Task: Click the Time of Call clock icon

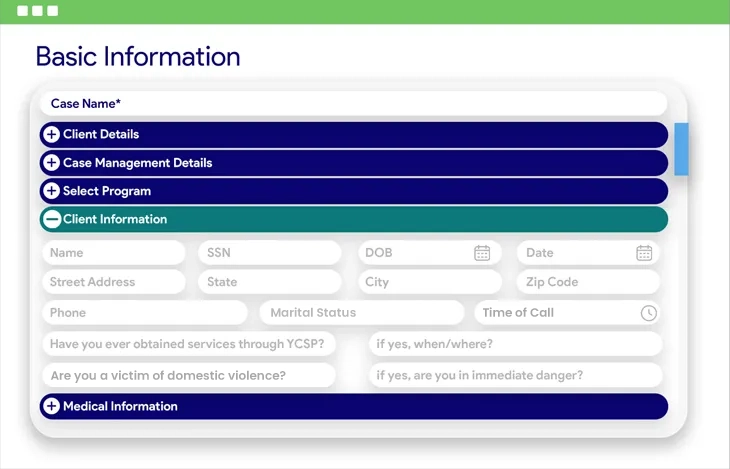Action: pyautogui.click(x=648, y=313)
